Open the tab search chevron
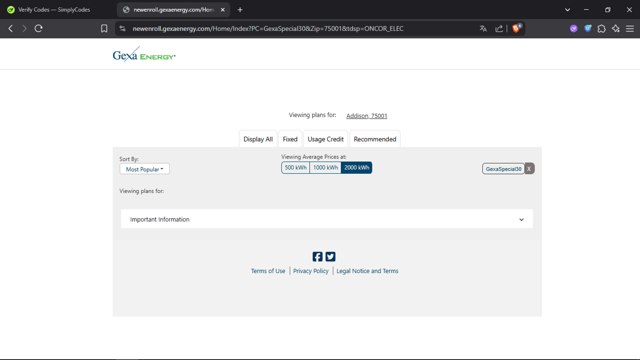 (x=567, y=9)
